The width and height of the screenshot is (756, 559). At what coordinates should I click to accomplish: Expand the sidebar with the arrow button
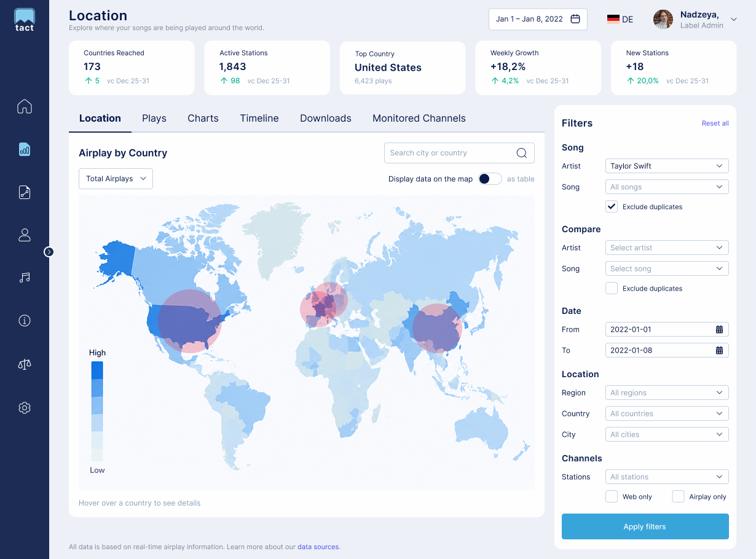[49, 252]
